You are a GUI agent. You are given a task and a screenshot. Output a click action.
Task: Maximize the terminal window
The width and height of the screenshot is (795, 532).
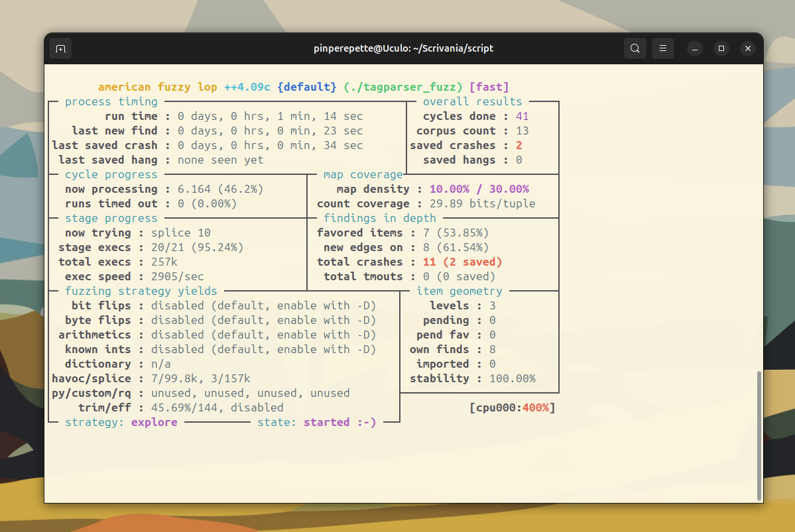click(721, 48)
